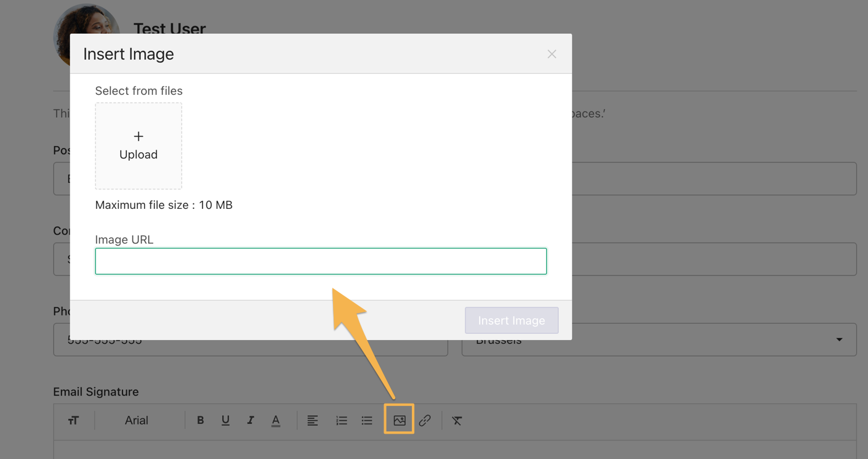
Task: Select the bullet list icon
Action: pyautogui.click(x=367, y=420)
